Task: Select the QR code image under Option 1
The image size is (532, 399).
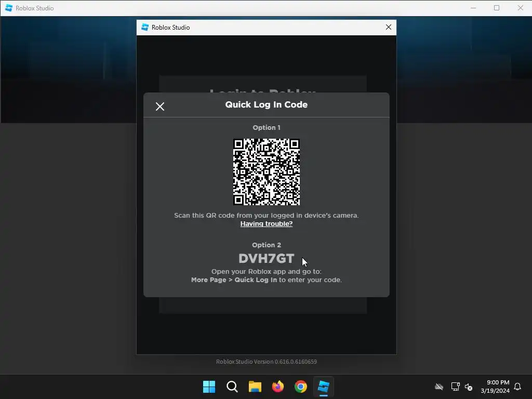Action: 267,172
